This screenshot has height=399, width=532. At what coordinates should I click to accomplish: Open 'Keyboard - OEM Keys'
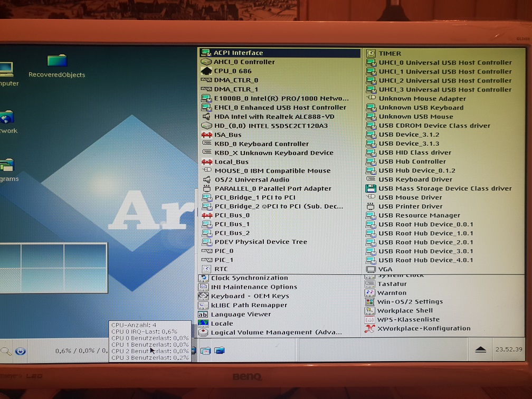(x=250, y=296)
